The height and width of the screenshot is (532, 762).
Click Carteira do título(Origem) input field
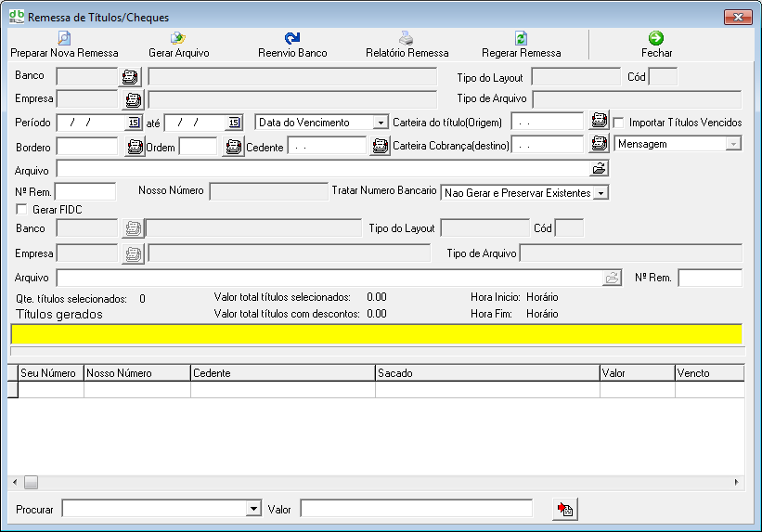(548, 122)
